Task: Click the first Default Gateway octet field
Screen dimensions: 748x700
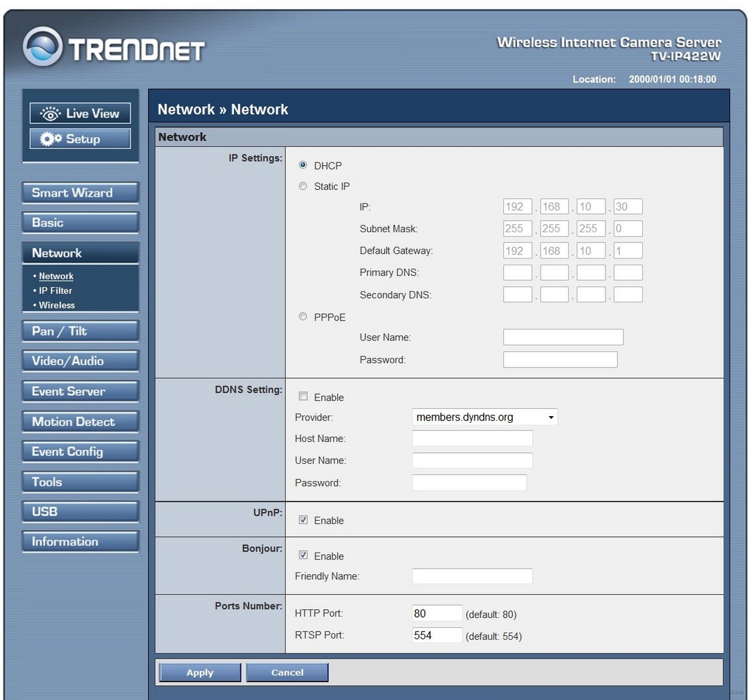Action: (x=517, y=251)
